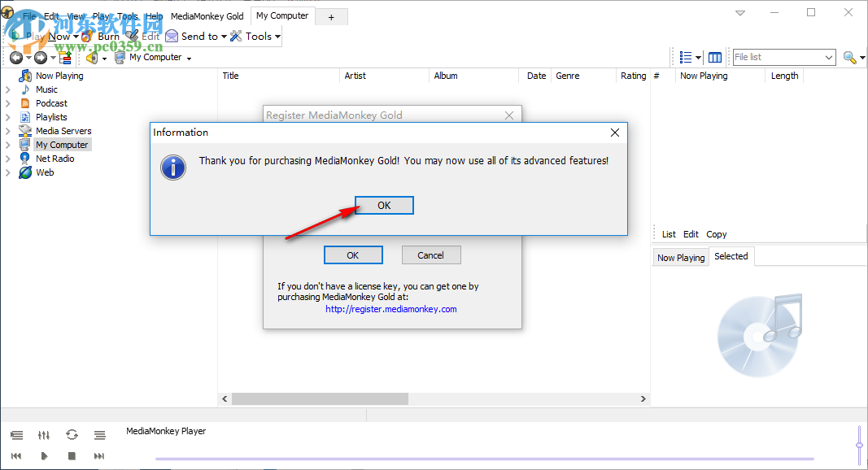Select the Net Radio node
The width and height of the screenshot is (868, 470).
[55, 159]
